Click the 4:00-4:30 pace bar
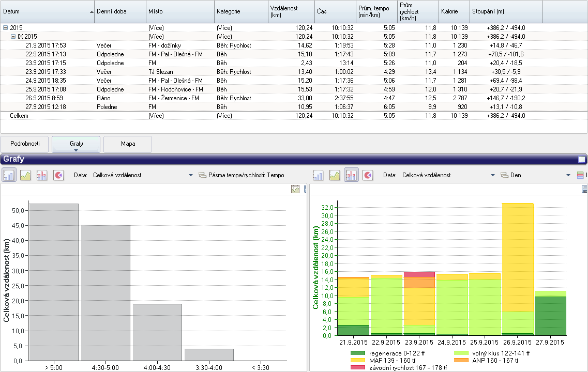 tap(158, 332)
